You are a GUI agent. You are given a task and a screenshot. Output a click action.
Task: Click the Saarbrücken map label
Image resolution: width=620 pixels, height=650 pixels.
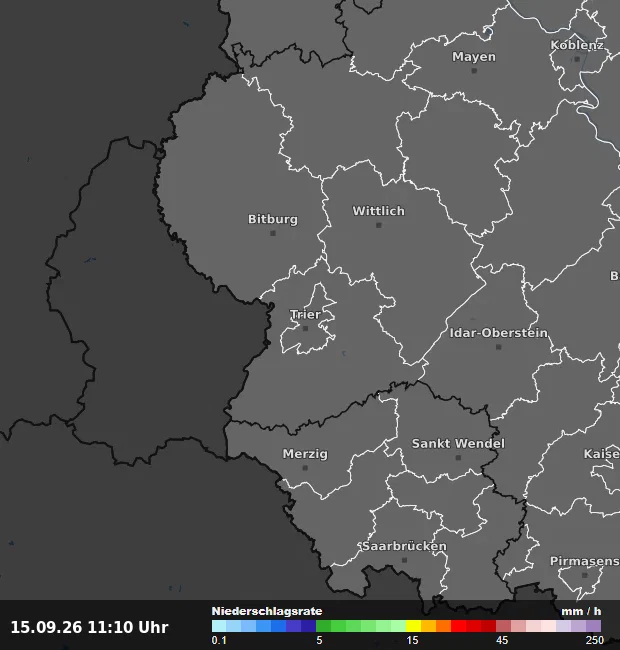point(404,546)
